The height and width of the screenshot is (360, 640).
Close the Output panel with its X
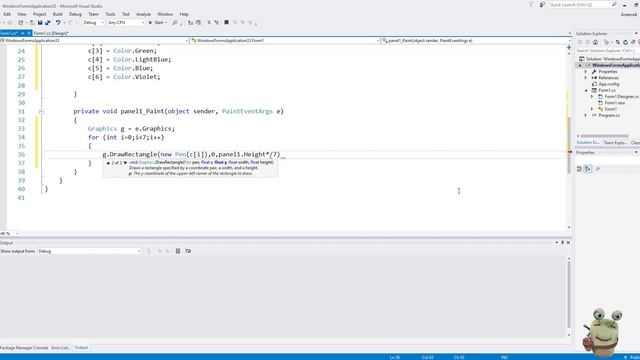click(568, 242)
